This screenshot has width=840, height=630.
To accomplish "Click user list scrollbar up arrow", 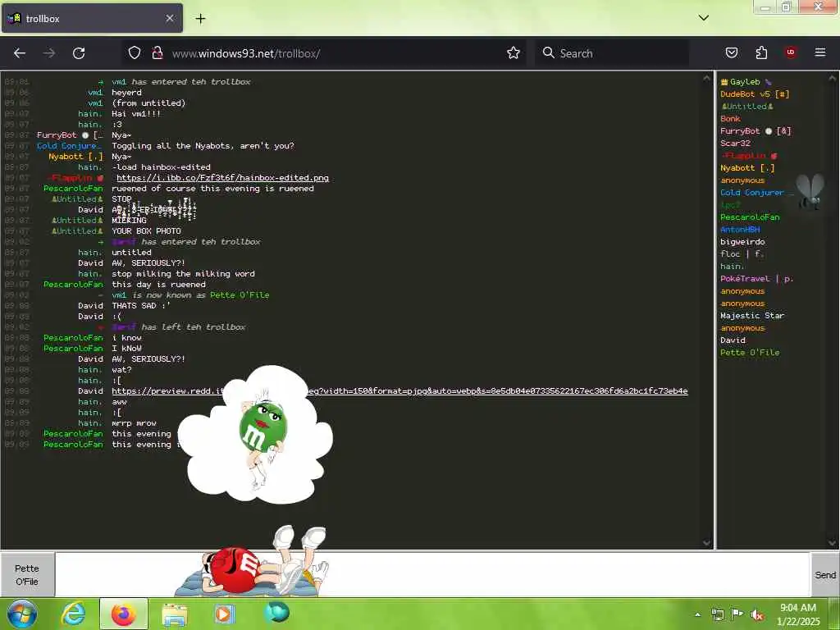I will [x=833, y=78].
